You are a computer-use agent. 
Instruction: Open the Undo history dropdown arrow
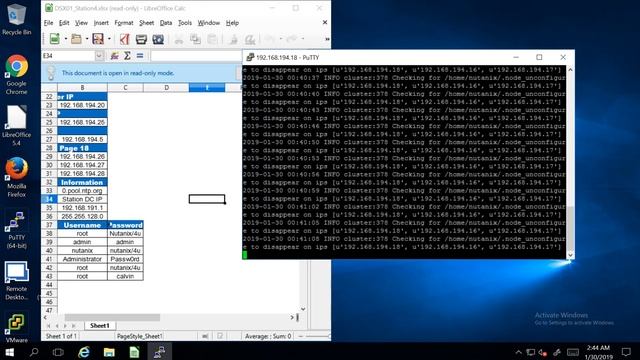(x=281, y=39)
